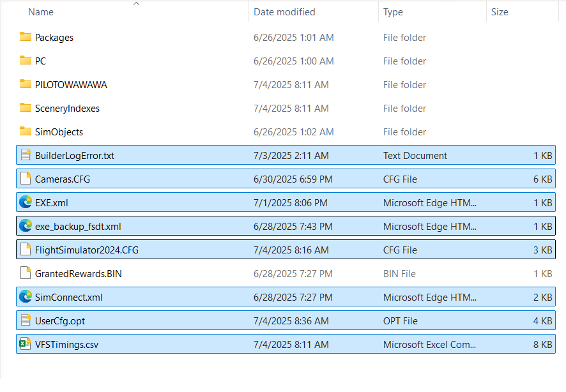The height and width of the screenshot is (392, 566).
Task: Click the UserCfg.opt file icon
Action: [26, 320]
